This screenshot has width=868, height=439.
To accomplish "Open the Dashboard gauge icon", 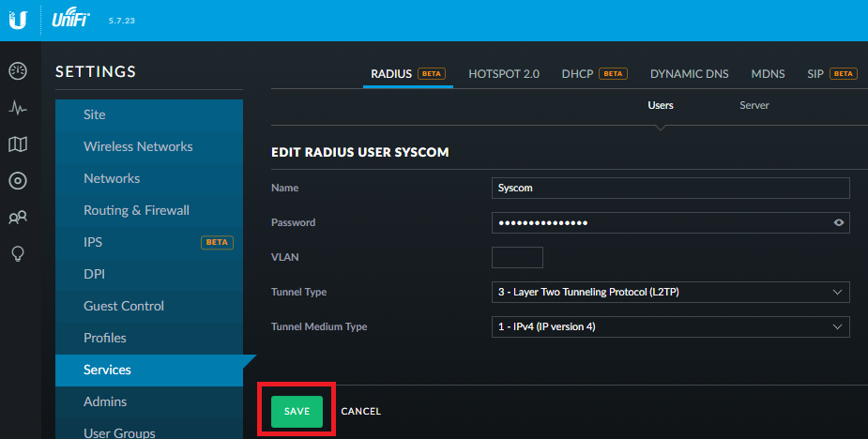I will 18,71.
